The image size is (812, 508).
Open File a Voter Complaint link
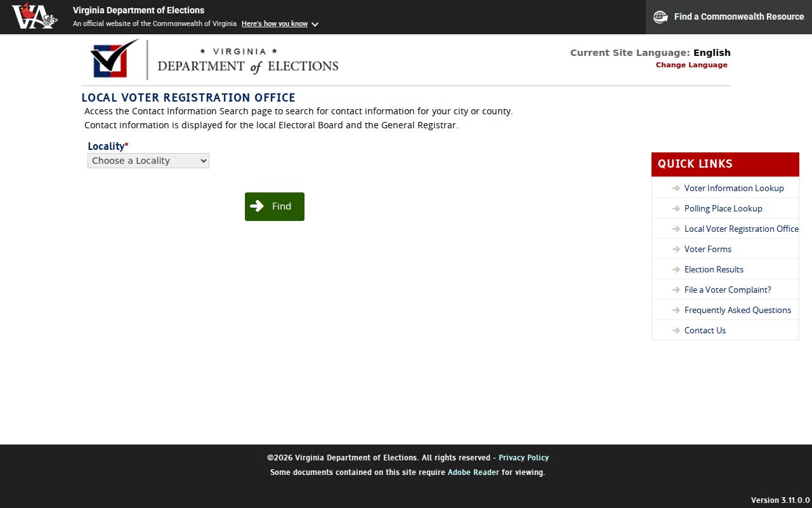point(728,290)
